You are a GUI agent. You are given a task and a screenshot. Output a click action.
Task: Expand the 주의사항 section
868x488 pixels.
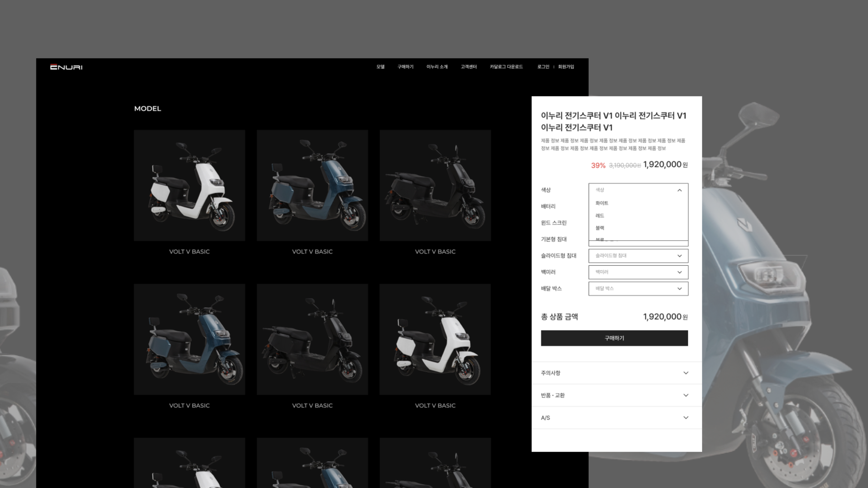[617, 373]
